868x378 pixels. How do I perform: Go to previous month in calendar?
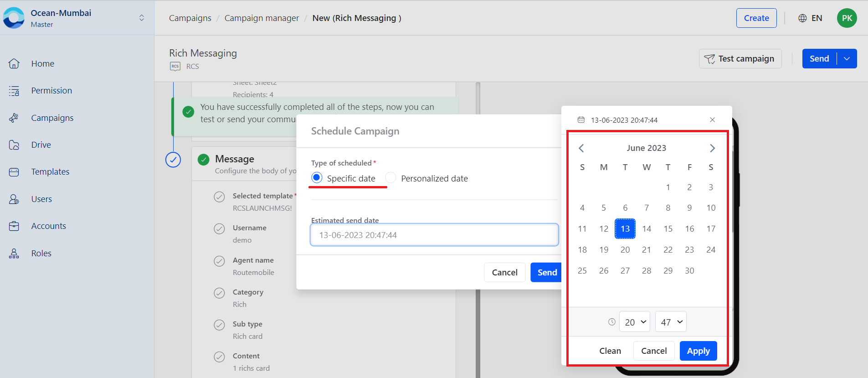(x=581, y=148)
